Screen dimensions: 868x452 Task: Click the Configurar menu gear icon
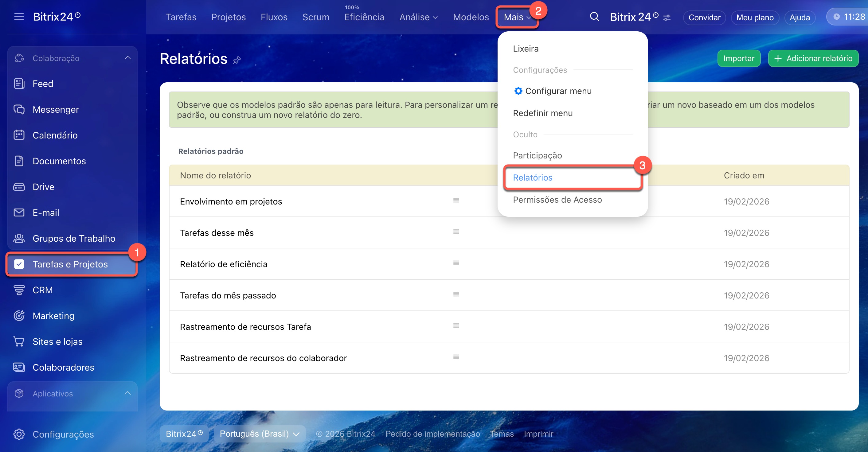(518, 91)
